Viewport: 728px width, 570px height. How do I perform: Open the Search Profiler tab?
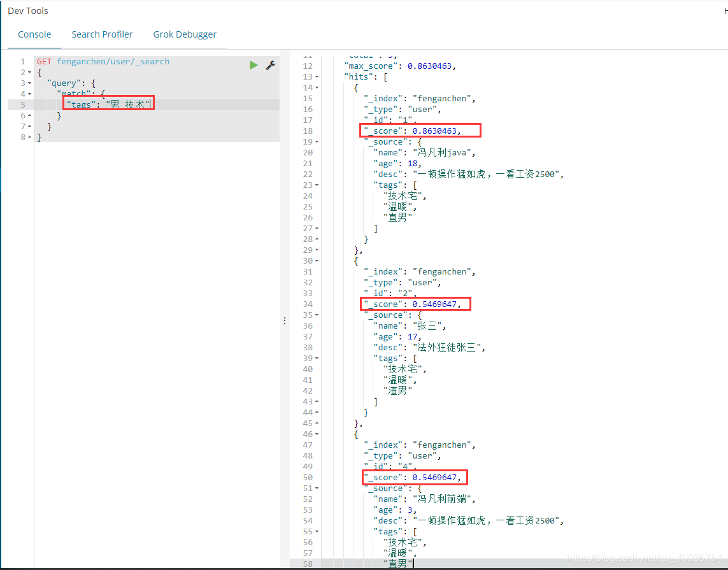102,34
